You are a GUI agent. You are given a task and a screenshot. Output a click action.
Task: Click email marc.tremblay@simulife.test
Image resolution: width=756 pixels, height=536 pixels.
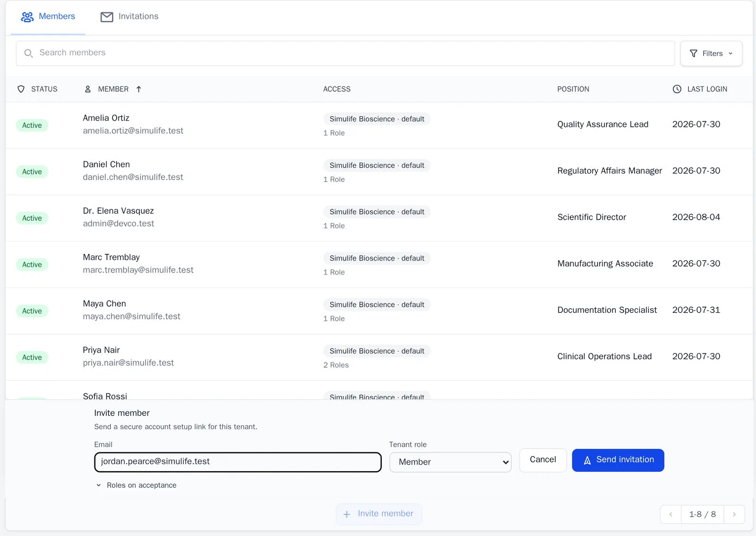138,270
